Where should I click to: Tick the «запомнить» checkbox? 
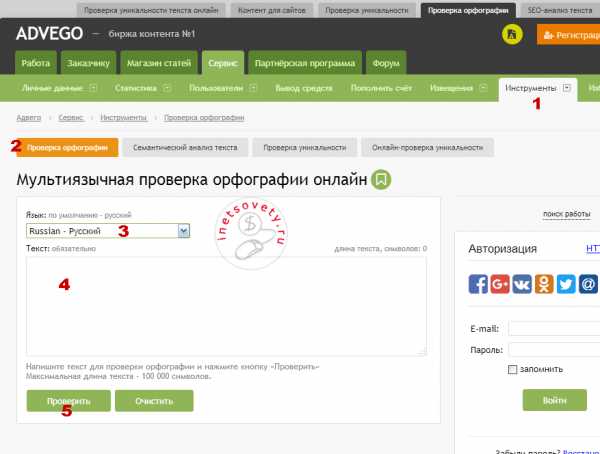point(512,369)
